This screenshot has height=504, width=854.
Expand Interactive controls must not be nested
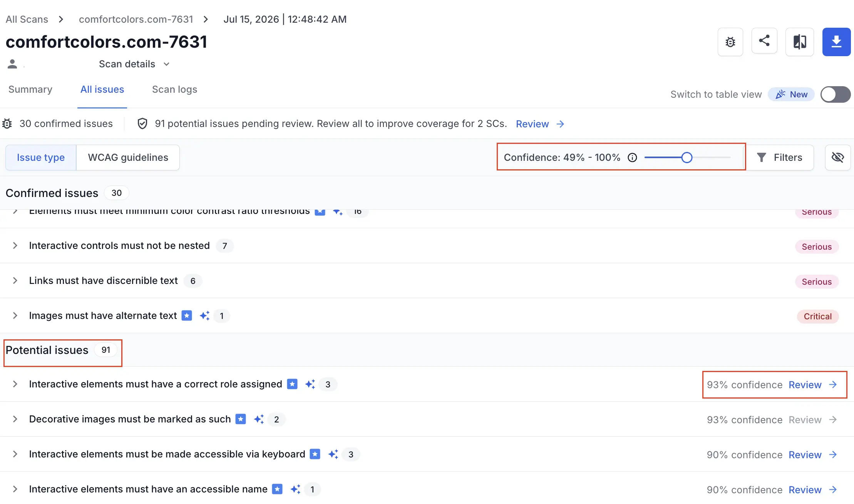tap(15, 245)
